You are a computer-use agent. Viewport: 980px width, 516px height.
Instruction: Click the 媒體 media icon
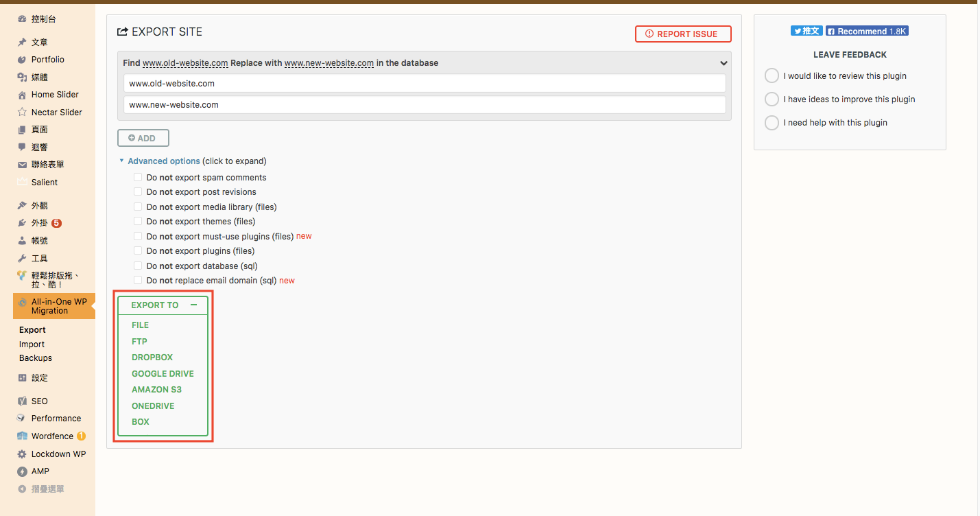(x=22, y=78)
